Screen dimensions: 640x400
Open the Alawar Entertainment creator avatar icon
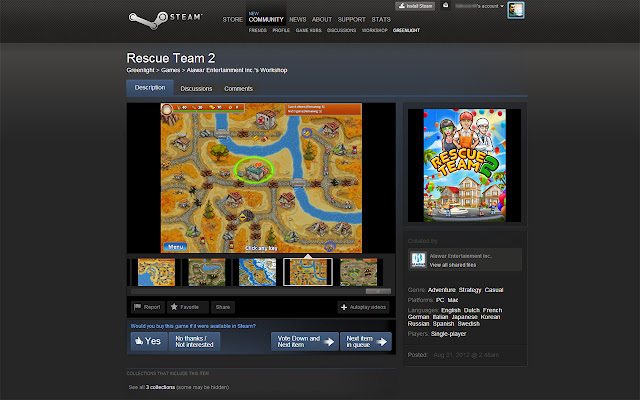pyautogui.click(x=418, y=259)
